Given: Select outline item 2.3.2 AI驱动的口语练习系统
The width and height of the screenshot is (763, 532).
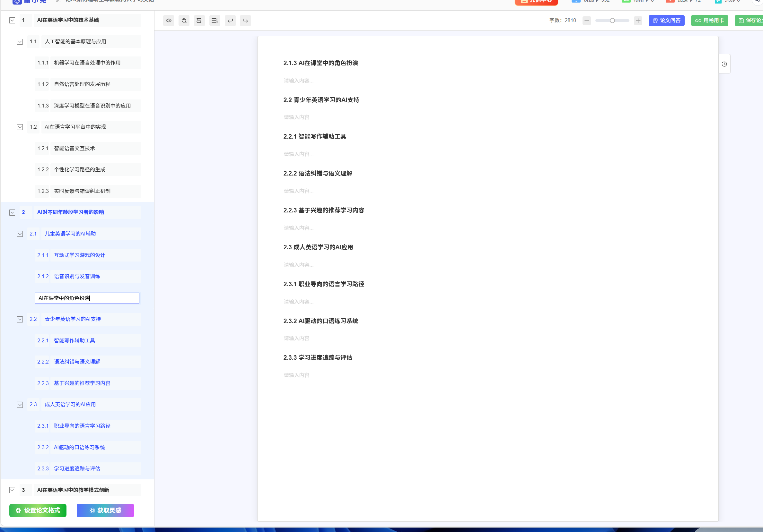Looking at the screenshot, I should [79, 447].
